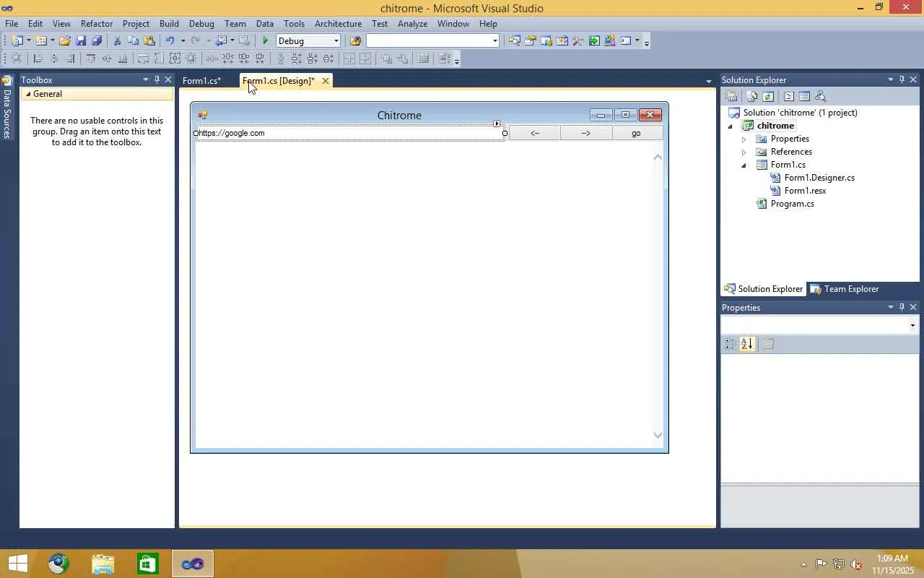Open the Data Sources side tab
Image resolution: width=924 pixels, height=578 pixels.
(x=6, y=108)
